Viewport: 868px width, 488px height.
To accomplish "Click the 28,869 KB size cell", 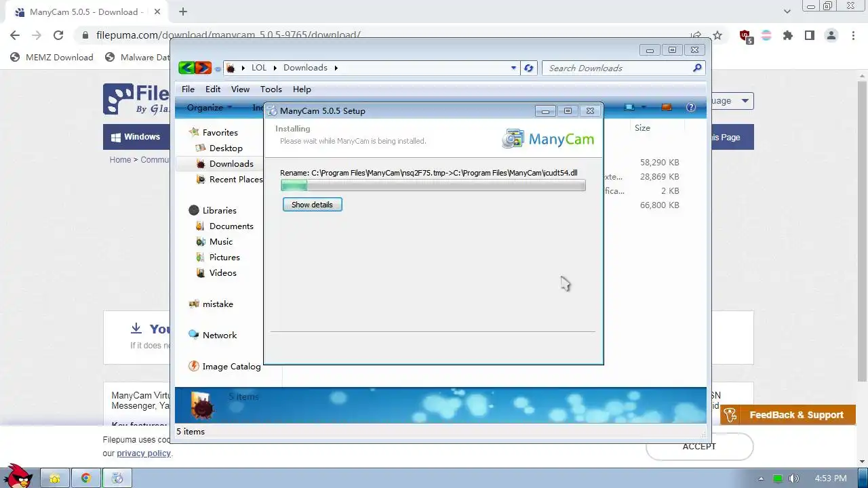I will [659, 177].
